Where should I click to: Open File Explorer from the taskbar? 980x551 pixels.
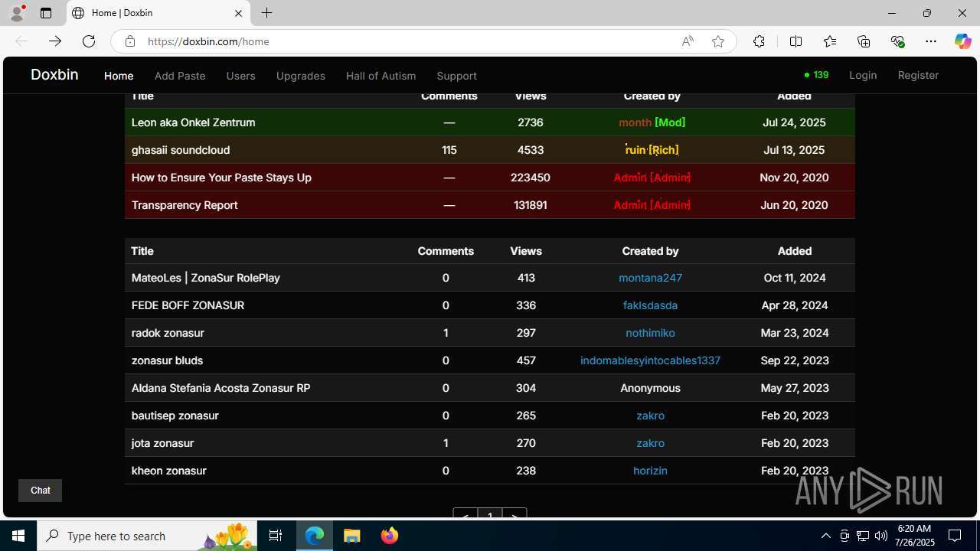[x=352, y=536]
